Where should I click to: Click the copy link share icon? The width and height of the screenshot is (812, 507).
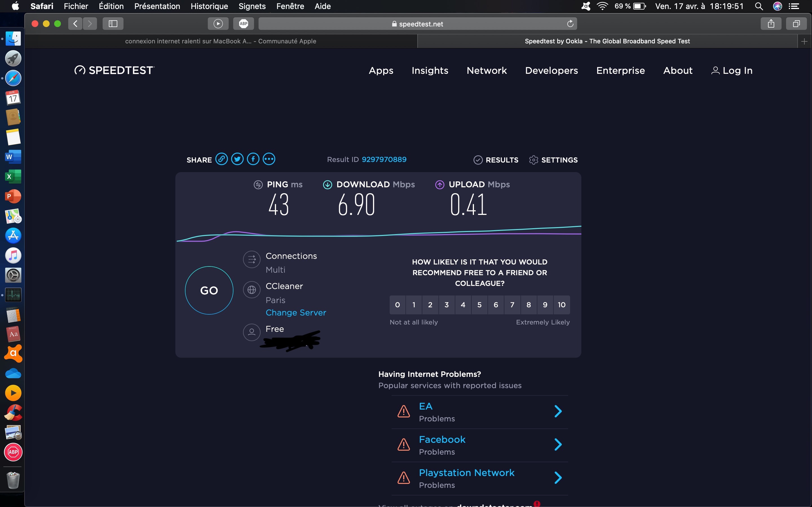point(221,159)
